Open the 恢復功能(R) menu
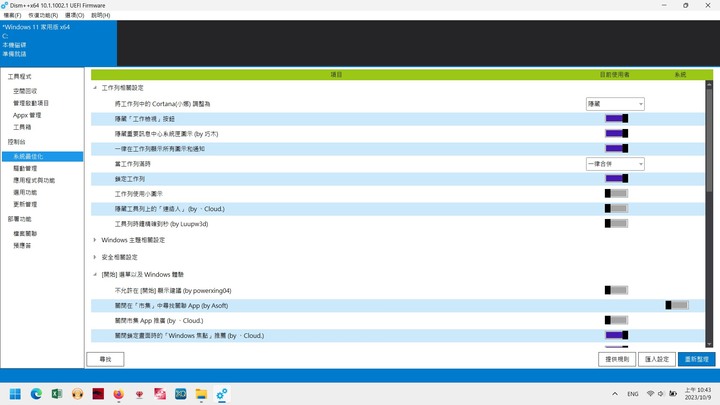 pyautogui.click(x=43, y=15)
